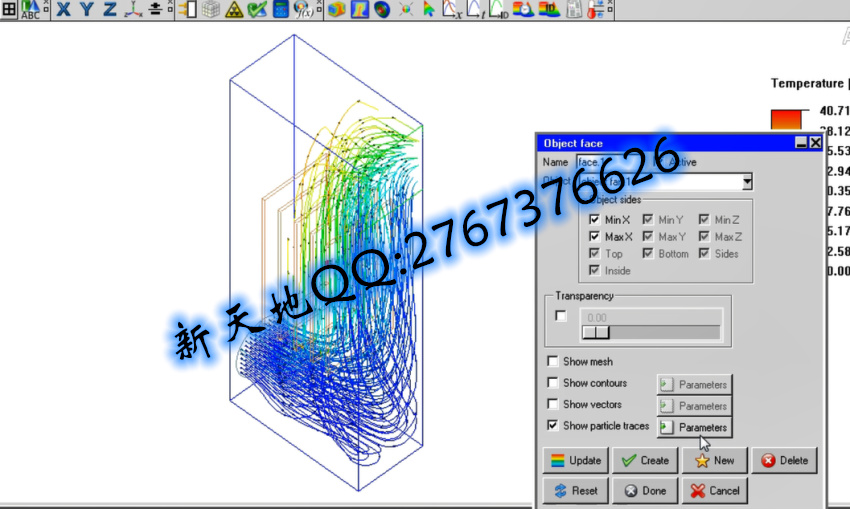This screenshot has height=509, width=850.
Task: Enable Show mesh
Action: tap(552, 361)
